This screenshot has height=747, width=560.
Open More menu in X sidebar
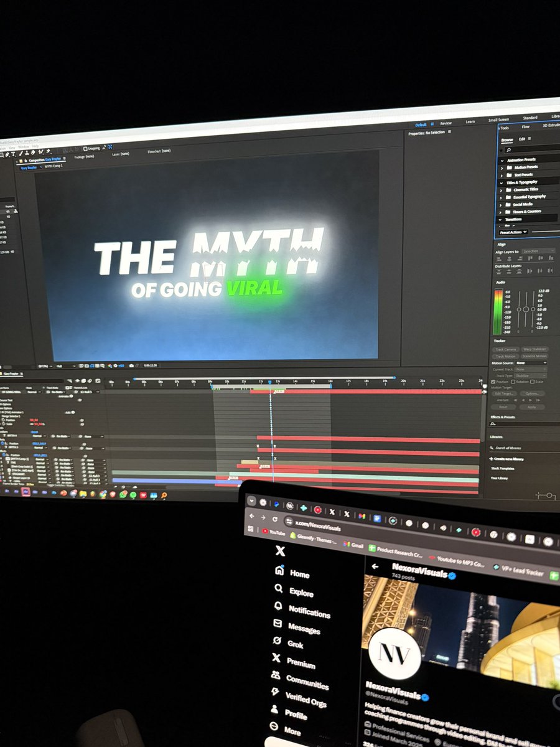[x=286, y=728]
